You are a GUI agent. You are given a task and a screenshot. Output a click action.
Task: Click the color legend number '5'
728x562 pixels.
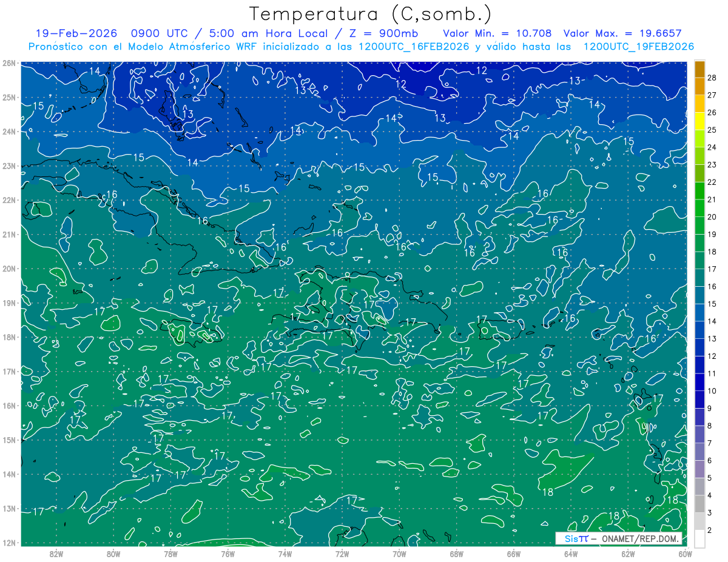[x=710, y=478]
